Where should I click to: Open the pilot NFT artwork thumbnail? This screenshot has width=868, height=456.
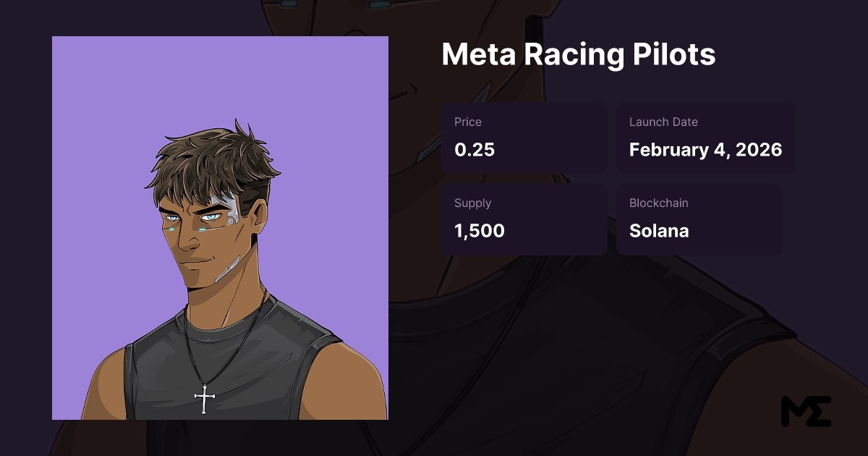(220, 228)
